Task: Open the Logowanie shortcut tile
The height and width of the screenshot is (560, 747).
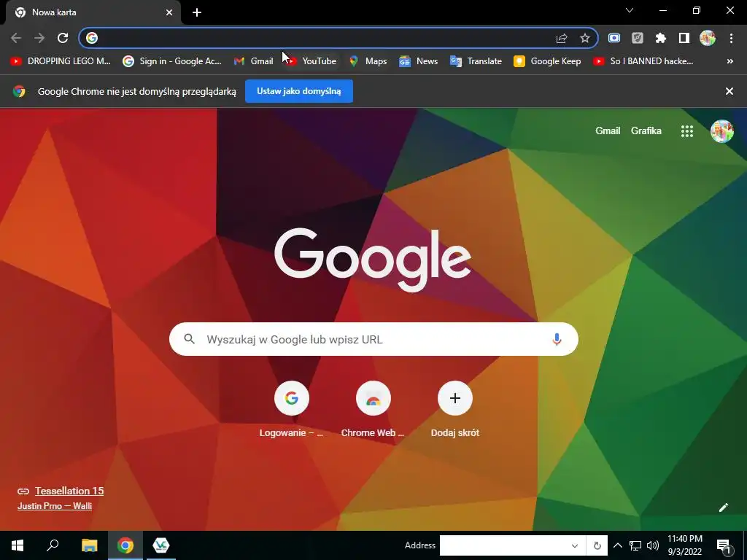Action: point(292,409)
